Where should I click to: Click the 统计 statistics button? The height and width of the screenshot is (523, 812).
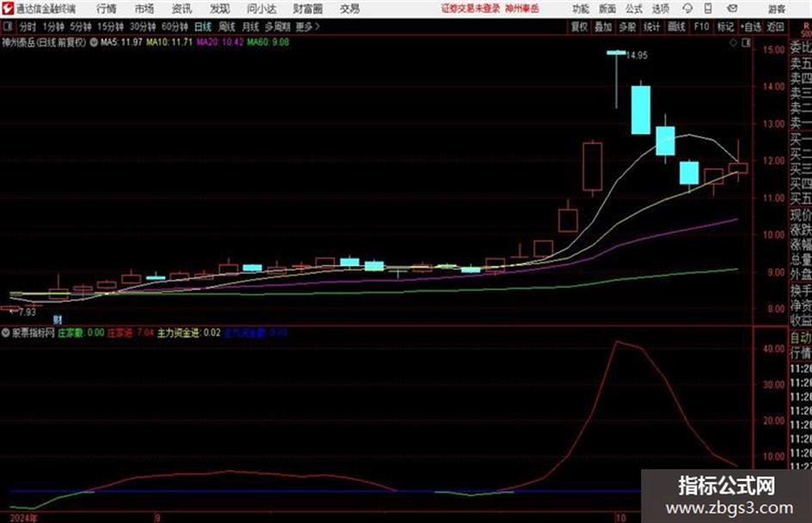pyautogui.click(x=652, y=27)
